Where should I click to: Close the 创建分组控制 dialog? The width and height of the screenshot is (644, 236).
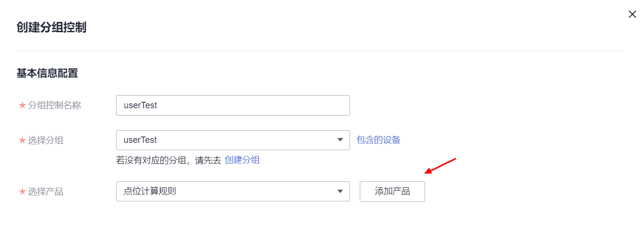point(632,14)
